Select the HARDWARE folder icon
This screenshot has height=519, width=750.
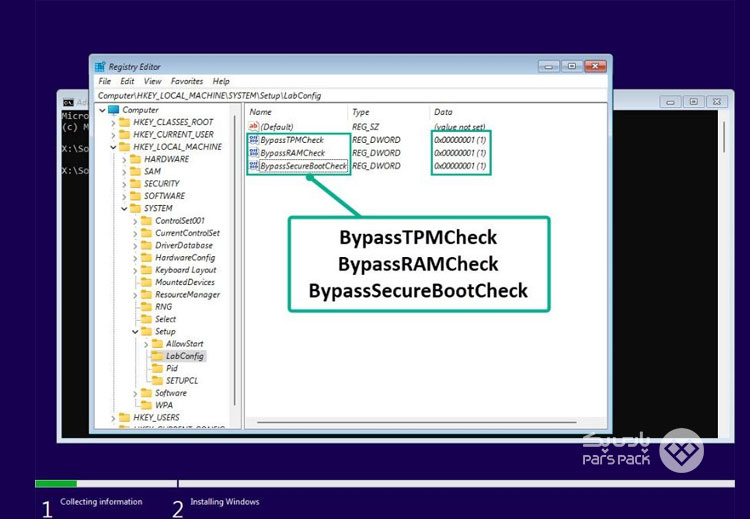click(135, 159)
